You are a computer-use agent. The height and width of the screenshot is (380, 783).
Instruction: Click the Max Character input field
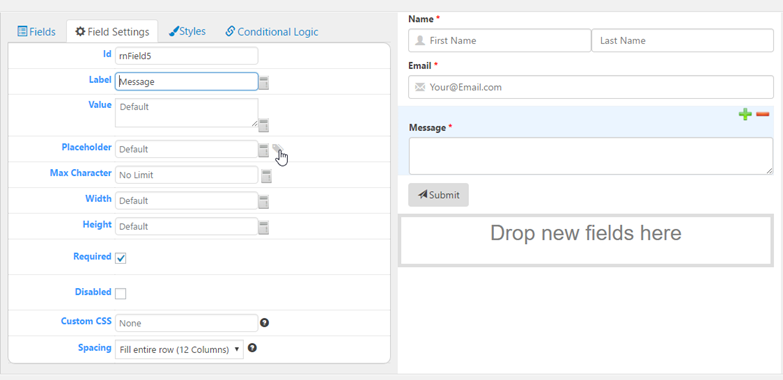click(x=187, y=175)
